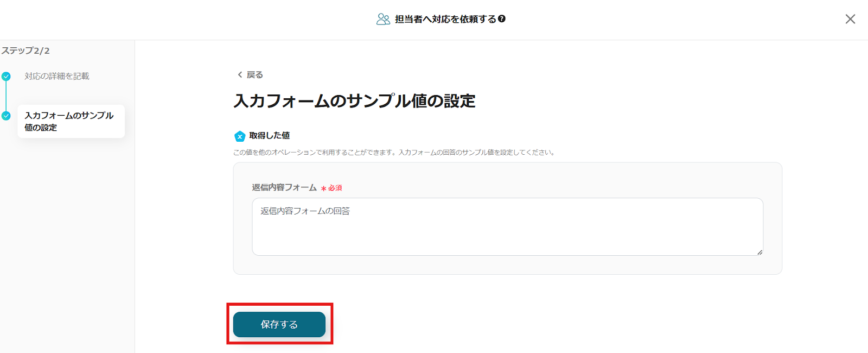Click the blue pentagon icon beside 取得した値
This screenshot has width=868, height=353.
click(240, 136)
